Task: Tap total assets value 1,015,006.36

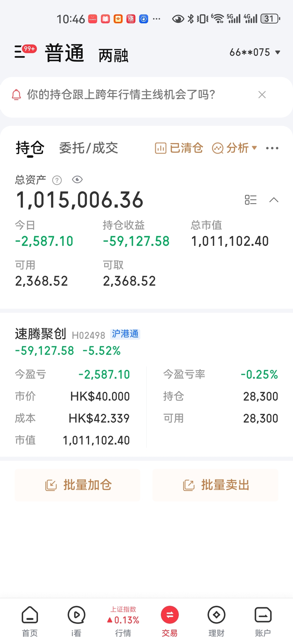Action: click(x=79, y=200)
